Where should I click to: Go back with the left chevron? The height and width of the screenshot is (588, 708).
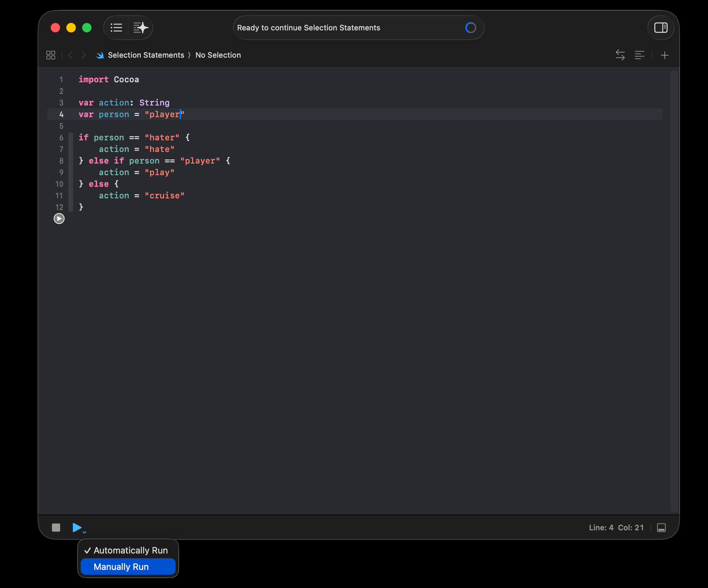[x=70, y=55]
